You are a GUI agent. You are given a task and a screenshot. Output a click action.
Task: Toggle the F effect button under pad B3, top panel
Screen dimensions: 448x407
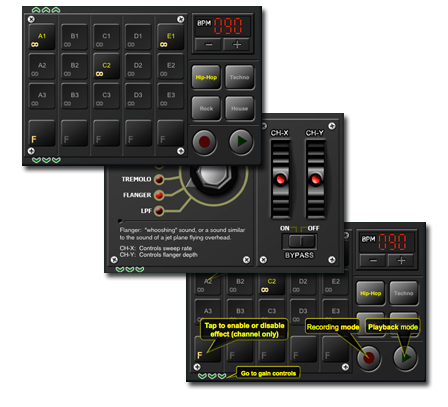click(x=74, y=133)
